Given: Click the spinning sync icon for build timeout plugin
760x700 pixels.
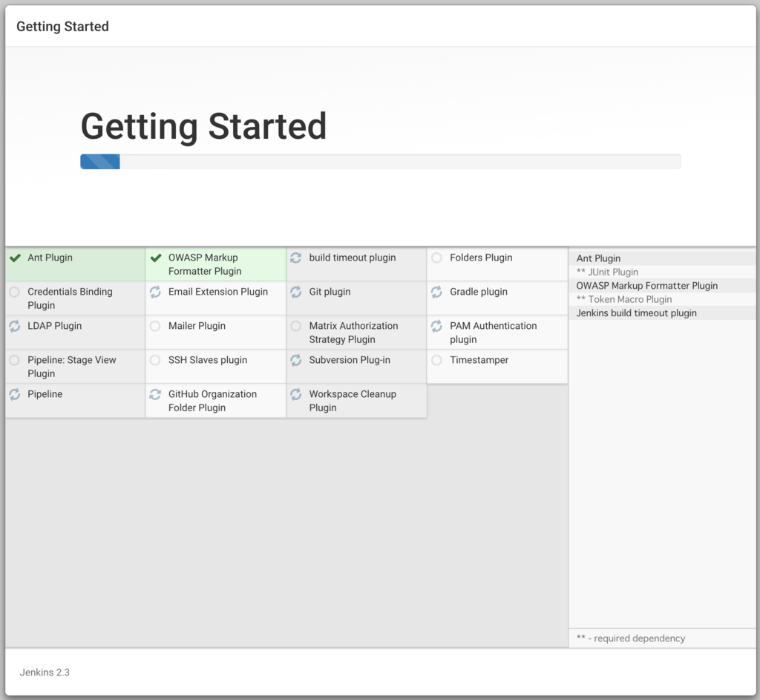Looking at the screenshot, I should [295, 258].
